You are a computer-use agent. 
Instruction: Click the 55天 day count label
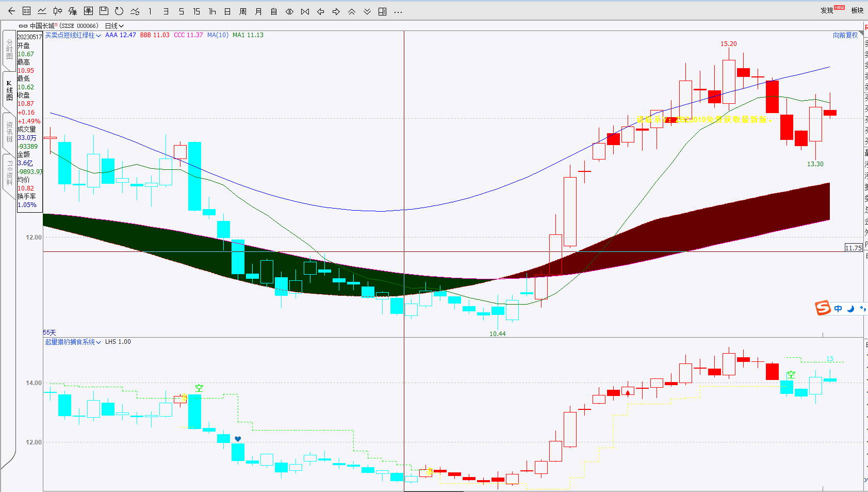click(50, 332)
